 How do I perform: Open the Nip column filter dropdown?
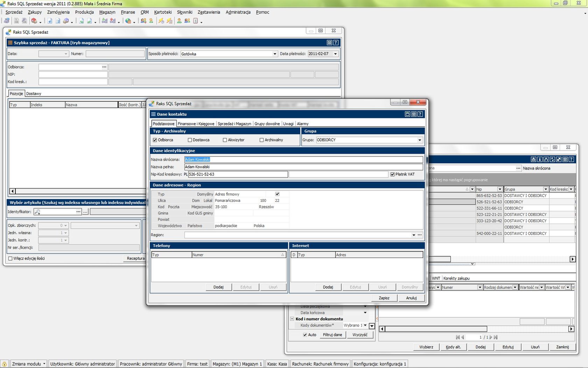click(500, 189)
